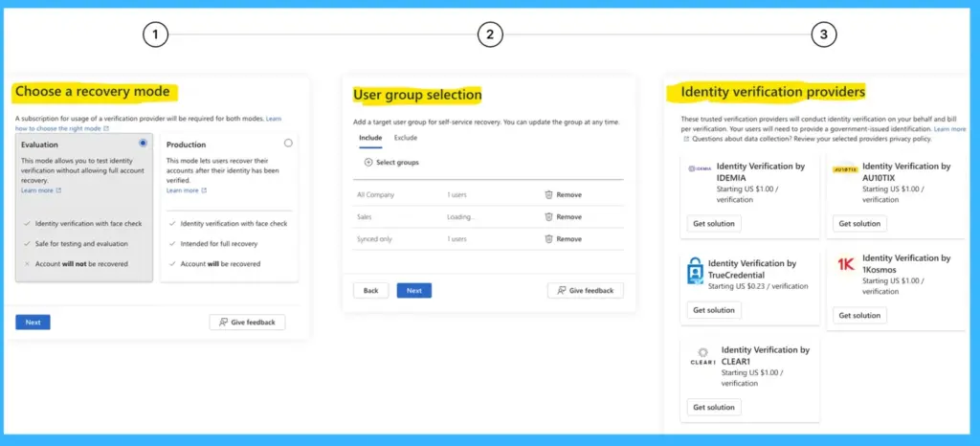Click 'Identity Verification by TrueCredential' title

tap(752, 269)
